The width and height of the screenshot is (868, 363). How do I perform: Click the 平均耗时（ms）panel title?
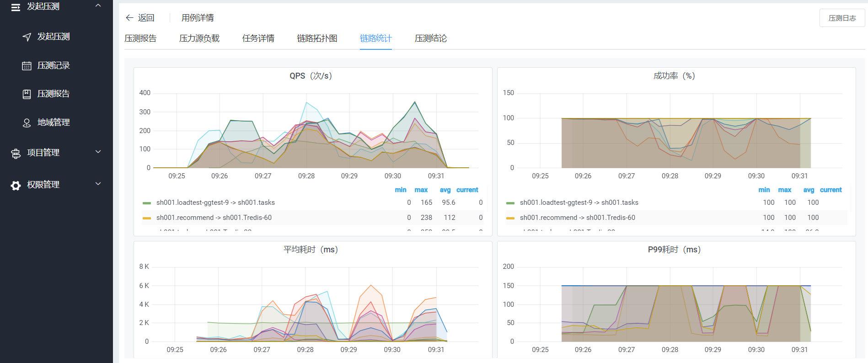(311, 250)
